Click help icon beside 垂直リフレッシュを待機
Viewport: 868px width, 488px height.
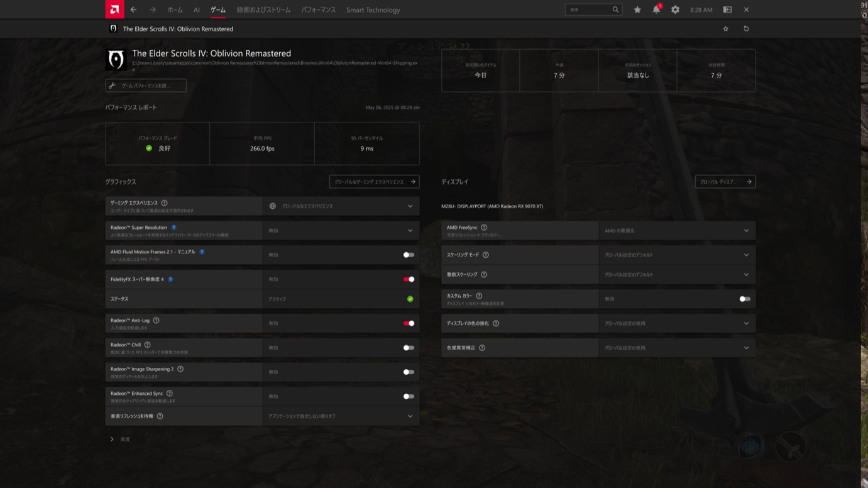pos(160,416)
